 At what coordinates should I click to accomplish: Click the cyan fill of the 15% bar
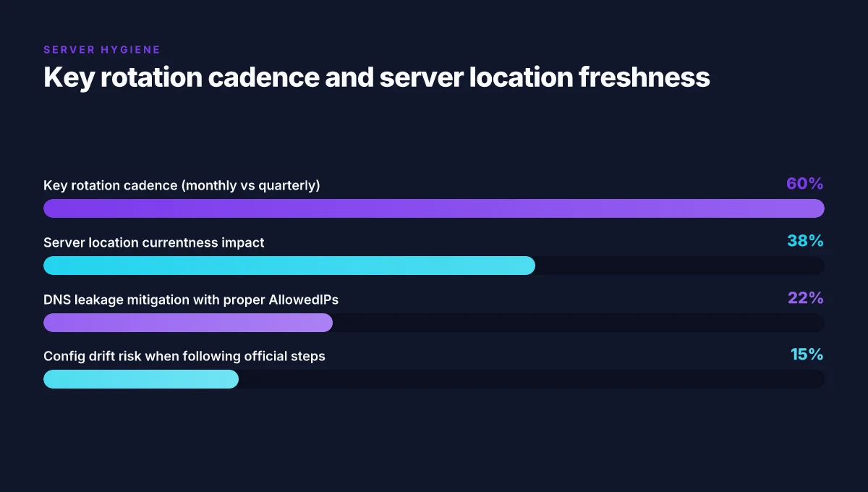click(141, 379)
